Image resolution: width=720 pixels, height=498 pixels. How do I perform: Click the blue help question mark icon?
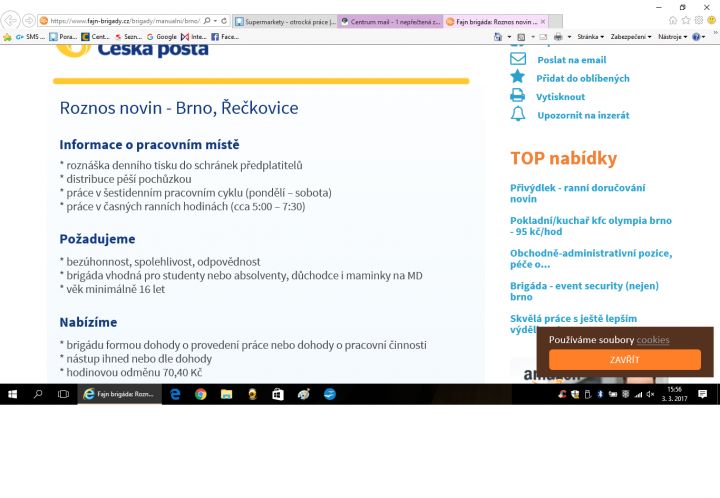pyautogui.click(x=696, y=37)
